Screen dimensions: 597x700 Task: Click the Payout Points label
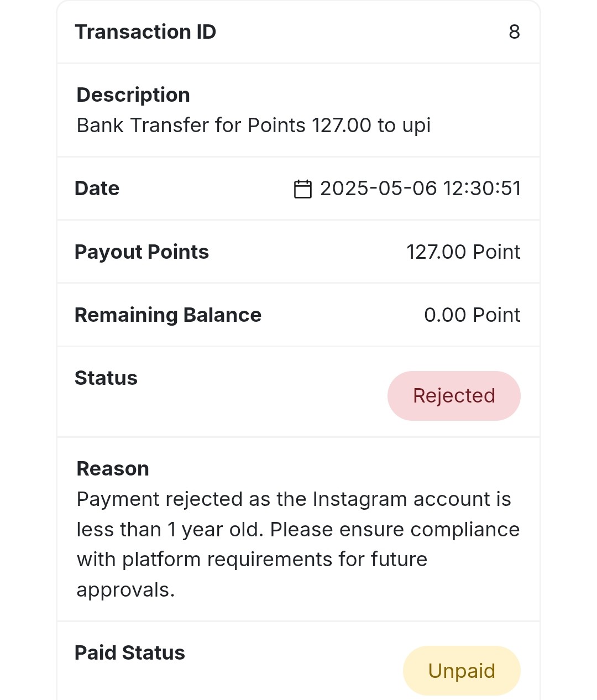(142, 252)
